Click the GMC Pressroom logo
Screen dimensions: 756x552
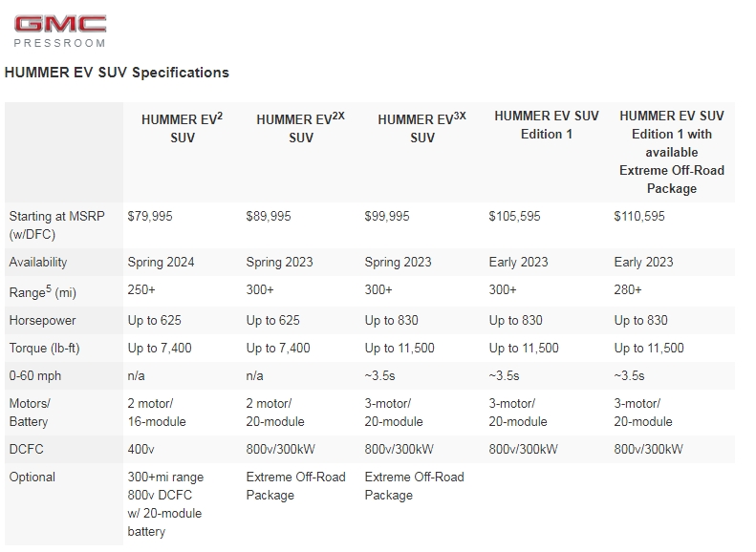point(60,32)
